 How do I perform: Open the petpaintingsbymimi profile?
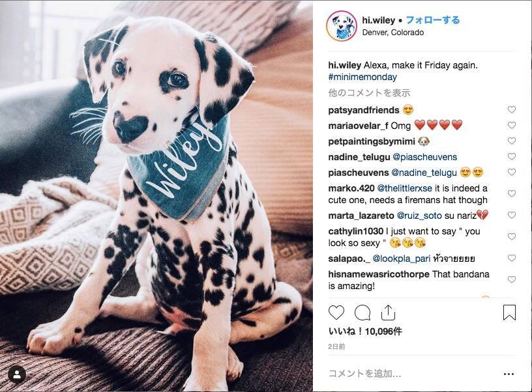point(372,141)
